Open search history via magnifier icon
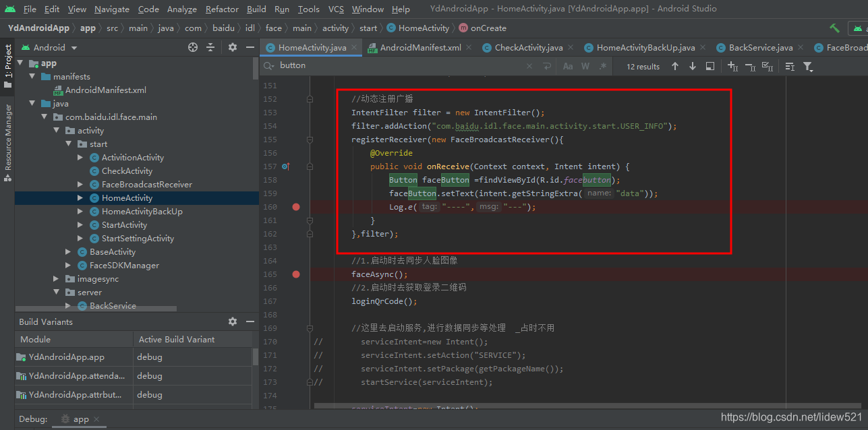 point(269,66)
